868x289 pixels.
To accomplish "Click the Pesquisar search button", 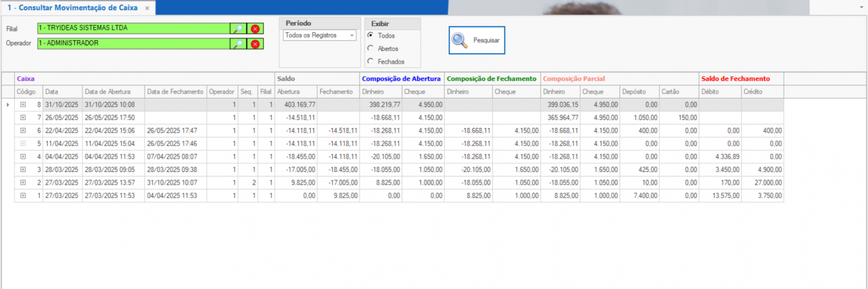I will [x=476, y=40].
